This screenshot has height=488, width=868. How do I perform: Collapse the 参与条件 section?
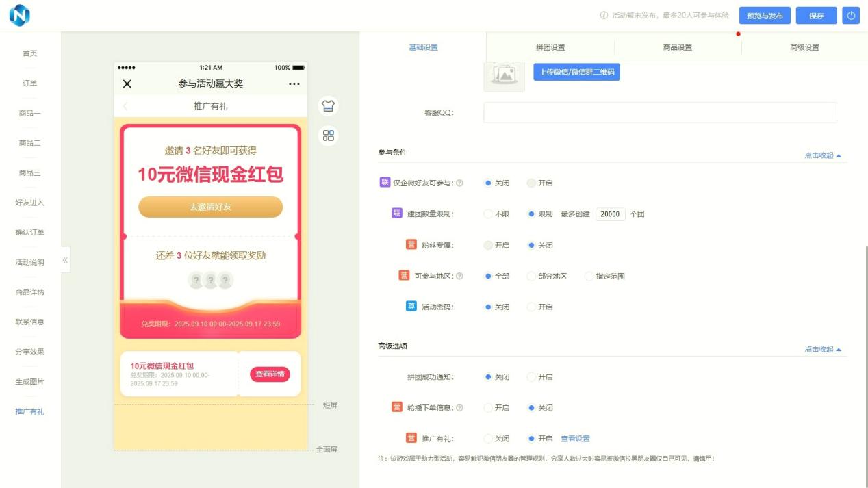[x=822, y=155]
